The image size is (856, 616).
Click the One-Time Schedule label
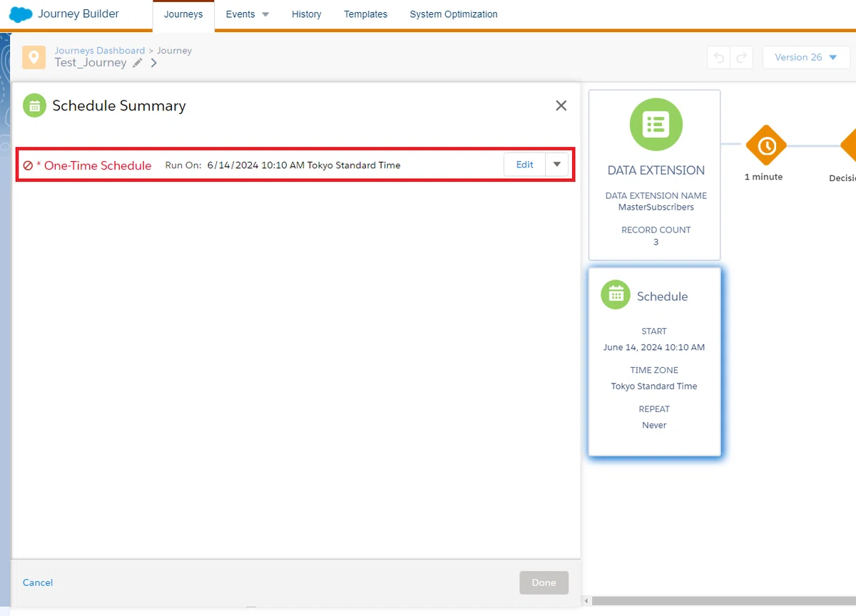98,165
